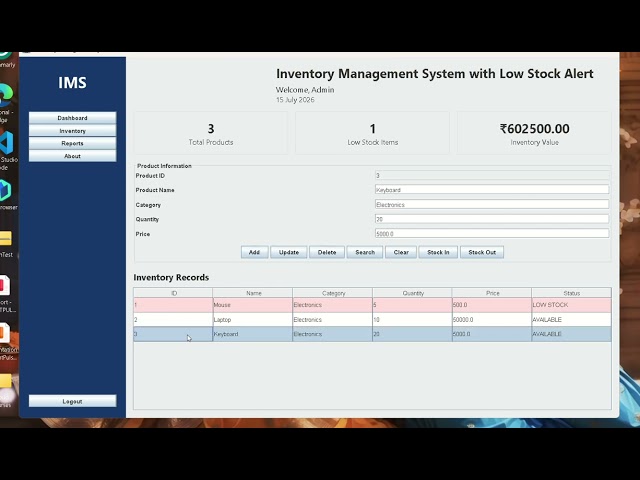This screenshot has height=480, width=640.
Task: Select the Price column header
Action: 492,293
